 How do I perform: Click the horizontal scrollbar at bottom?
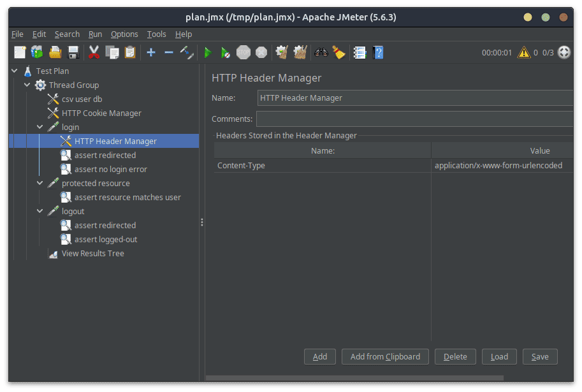[382, 379]
